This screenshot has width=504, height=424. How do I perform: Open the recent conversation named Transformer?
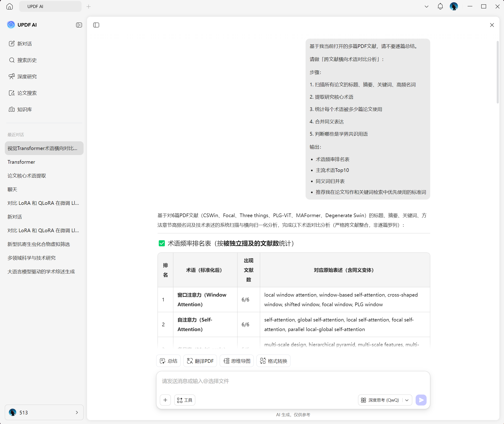[21, 162]
